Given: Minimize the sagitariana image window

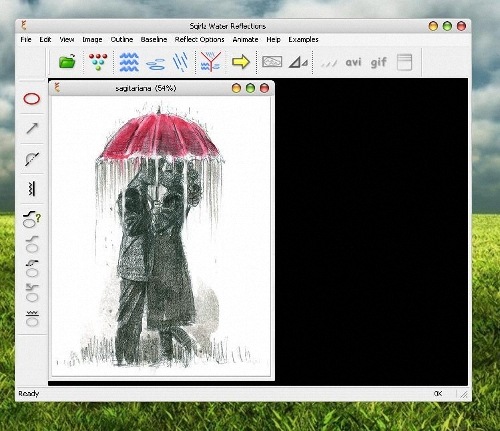Looking at the screenshot, I should [x=236, y=88].
